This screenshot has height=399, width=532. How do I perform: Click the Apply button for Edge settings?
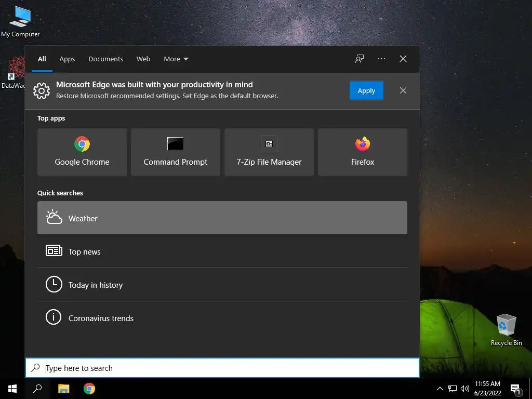coord(366,90)
